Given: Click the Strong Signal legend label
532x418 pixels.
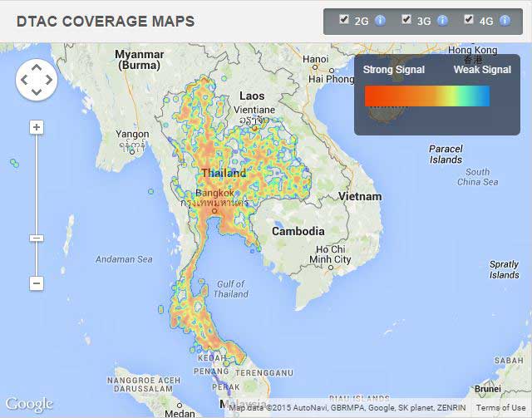Looking at the screenshot, I should [x=394, y=70].
